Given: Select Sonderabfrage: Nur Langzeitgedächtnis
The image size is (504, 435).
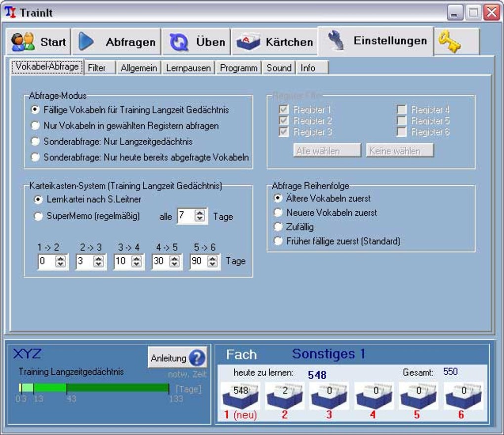Looking at the screenshot, I should 112,141.
